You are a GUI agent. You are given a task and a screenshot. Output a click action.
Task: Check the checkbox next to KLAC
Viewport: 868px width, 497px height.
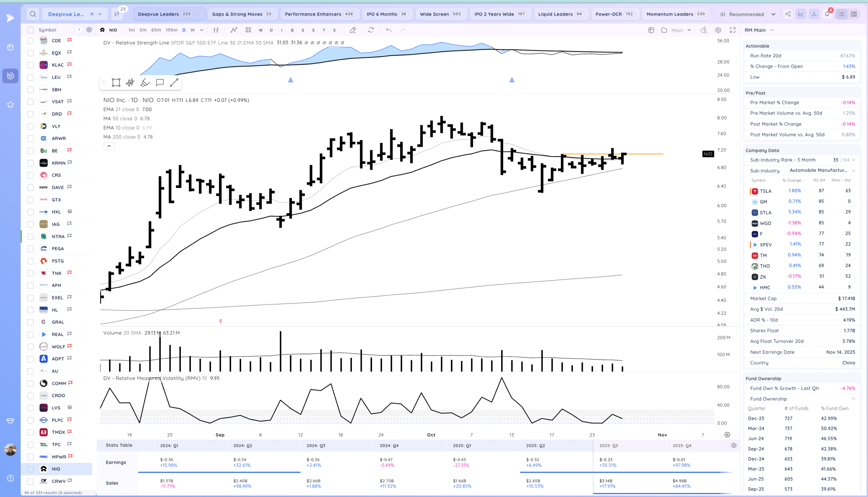[31, 65]
